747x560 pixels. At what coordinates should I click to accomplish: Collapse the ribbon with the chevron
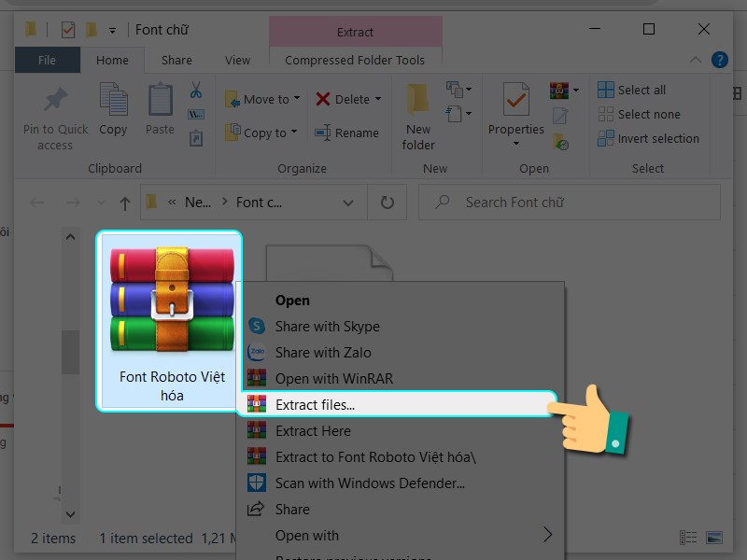pyautogui.click(x=696, y=60)
